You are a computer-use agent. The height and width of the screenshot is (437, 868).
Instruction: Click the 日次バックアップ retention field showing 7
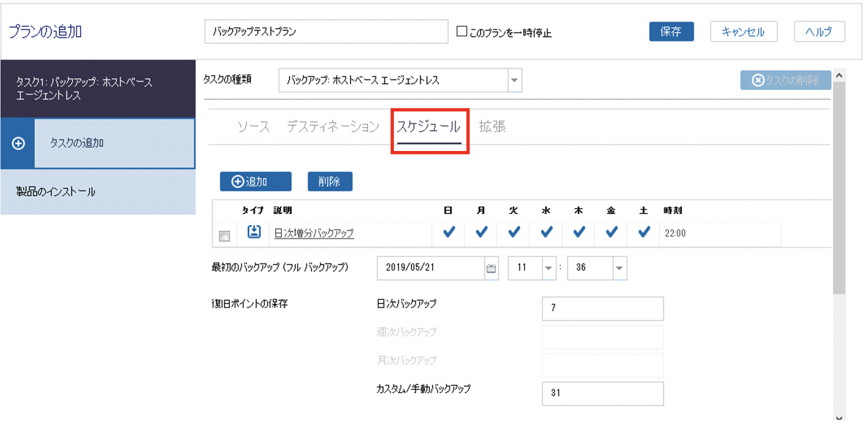(x=603, y=309)
